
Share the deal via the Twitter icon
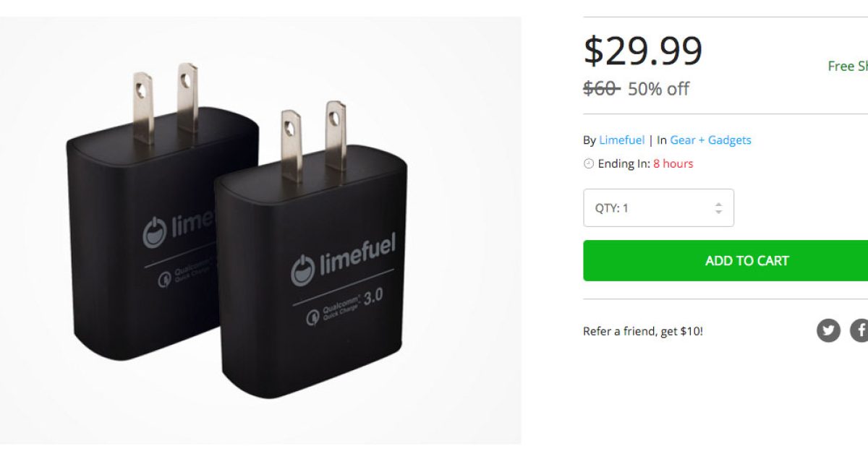point(828,330)
